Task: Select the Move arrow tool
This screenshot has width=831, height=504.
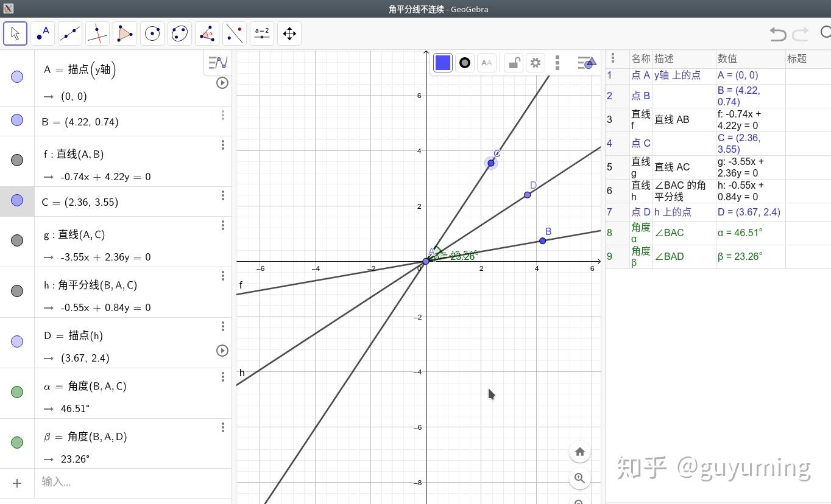Action: 15,33
